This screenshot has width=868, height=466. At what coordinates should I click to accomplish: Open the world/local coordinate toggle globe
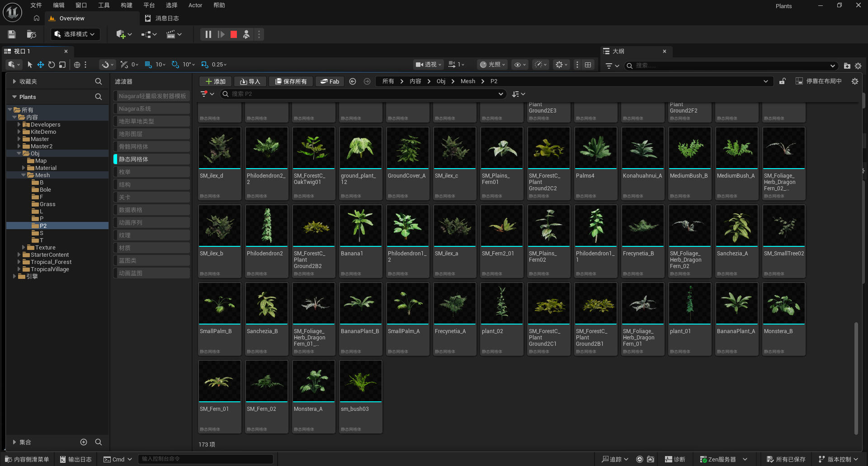pos(77,65)
